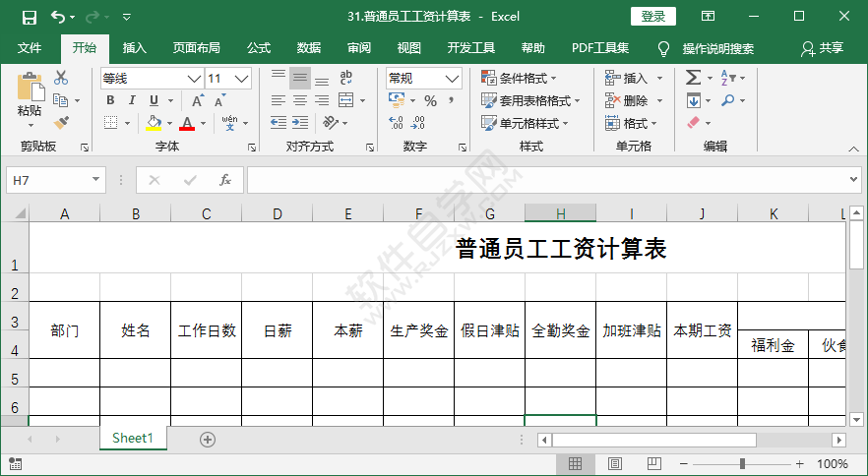This screenshot has width=868, height=476.
Task: Open 条件格式 conditional formatting menu
Action: coord(519,78)
